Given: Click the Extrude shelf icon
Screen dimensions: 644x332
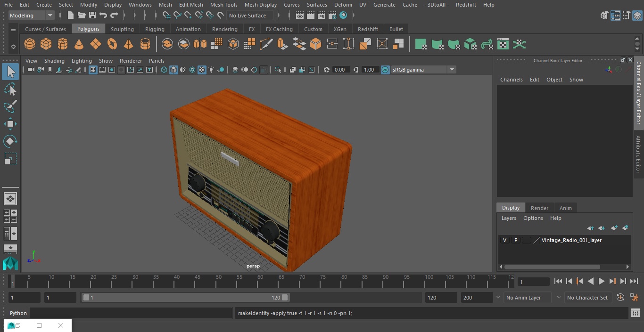Looking at the screenshot, I should tap(282, 44).
